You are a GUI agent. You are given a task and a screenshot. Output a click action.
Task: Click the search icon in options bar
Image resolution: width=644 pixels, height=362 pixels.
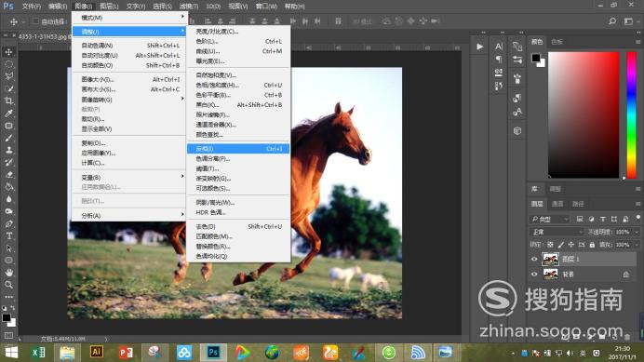coord(612,21)
